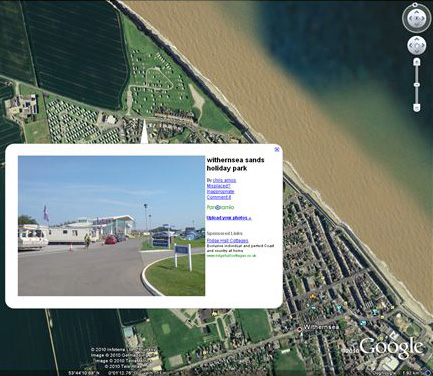This screenshot has height=376, width=433.
Task: Open chris amos author profile link
Action: click(224, 180)
